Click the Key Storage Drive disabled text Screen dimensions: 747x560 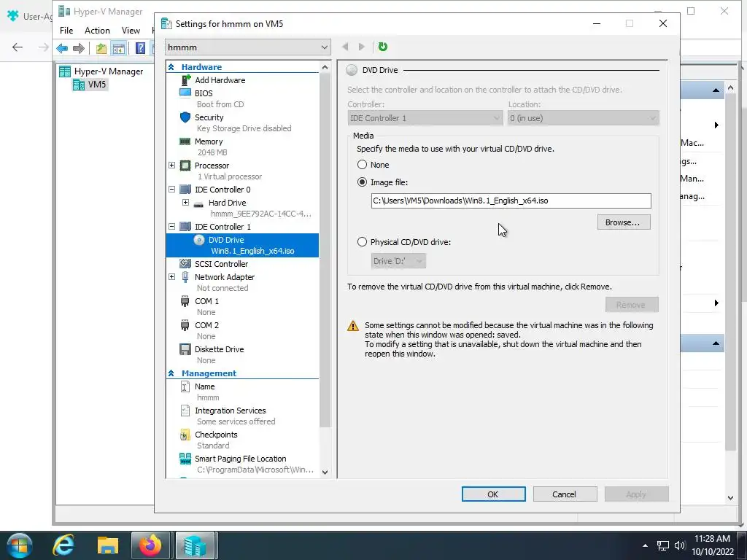coord(244,128)
